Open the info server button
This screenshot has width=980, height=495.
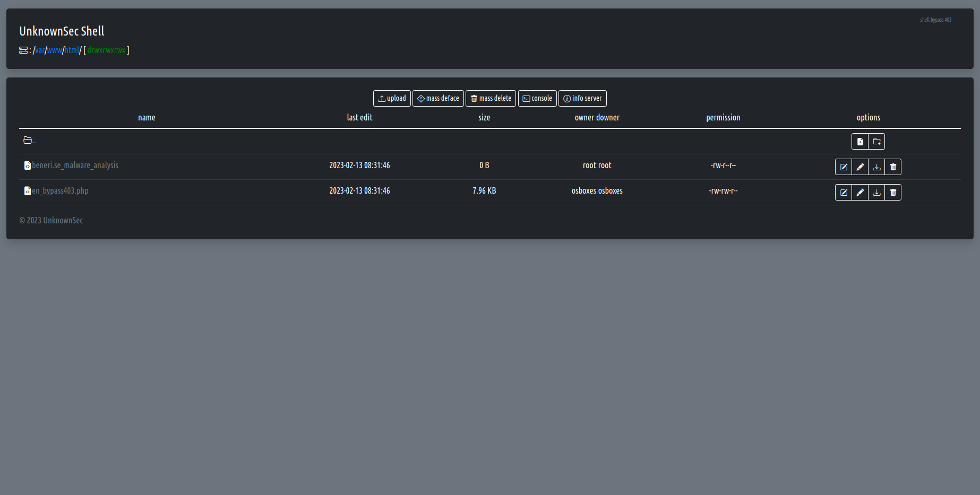pyautogui.click(x=582, y=99)
